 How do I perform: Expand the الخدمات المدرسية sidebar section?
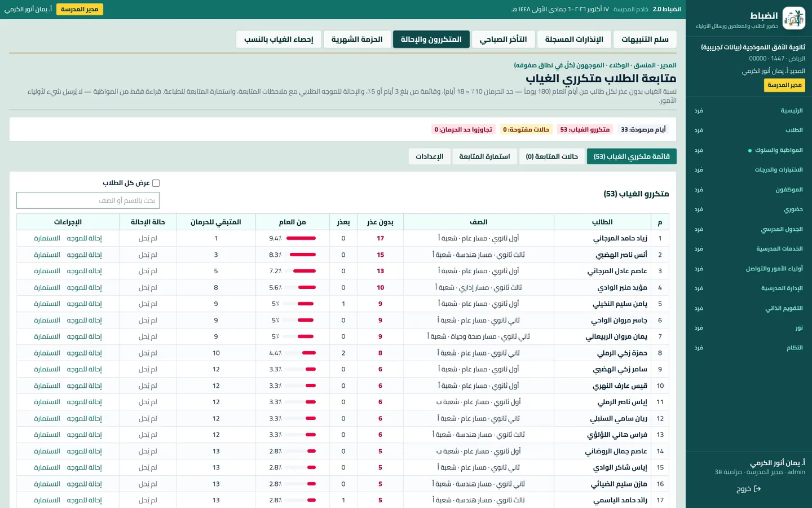click(x=749, y=249)
